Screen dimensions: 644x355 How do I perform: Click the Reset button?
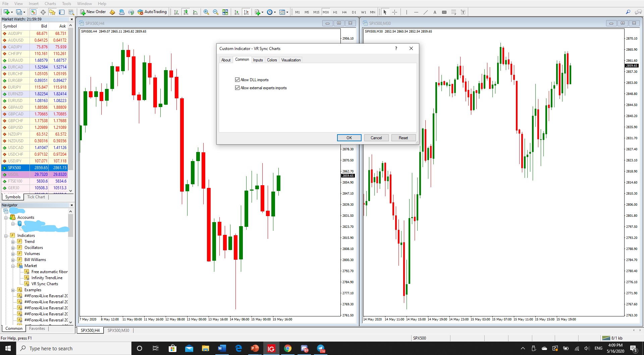click(403, 138)
